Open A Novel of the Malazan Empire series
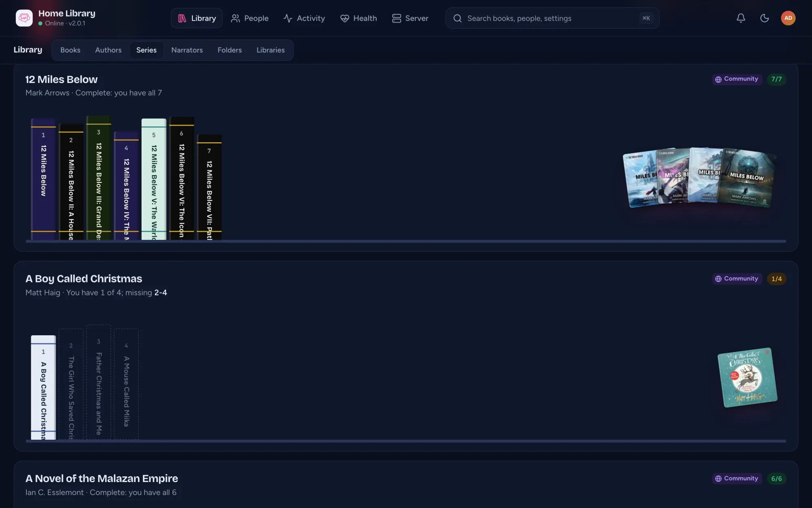Screen dimensions: 812x508 point(101,479)
